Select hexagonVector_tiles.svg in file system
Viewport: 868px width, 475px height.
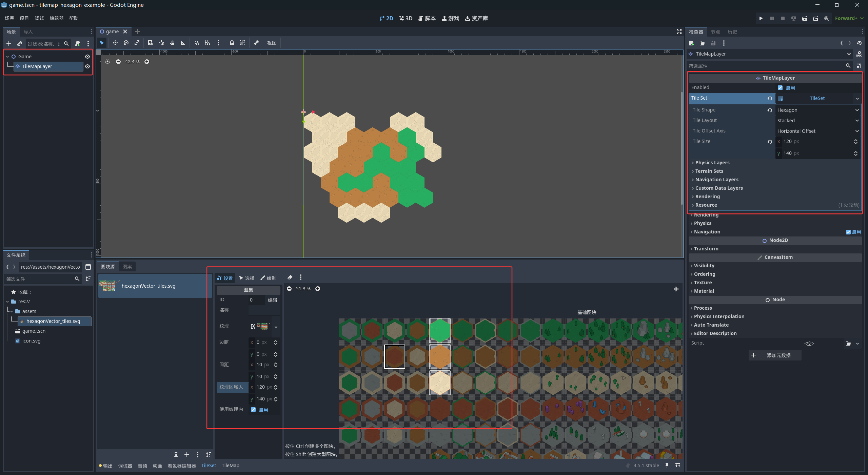pos(53,321)
